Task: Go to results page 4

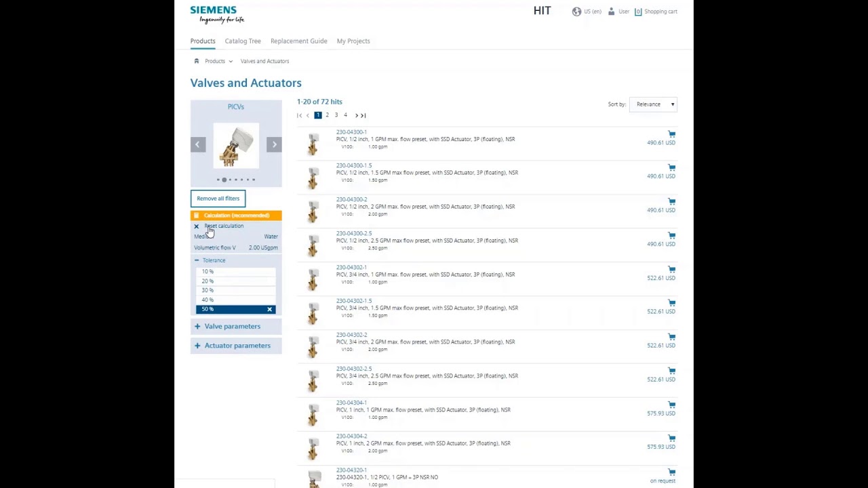Action: point(345,115)
